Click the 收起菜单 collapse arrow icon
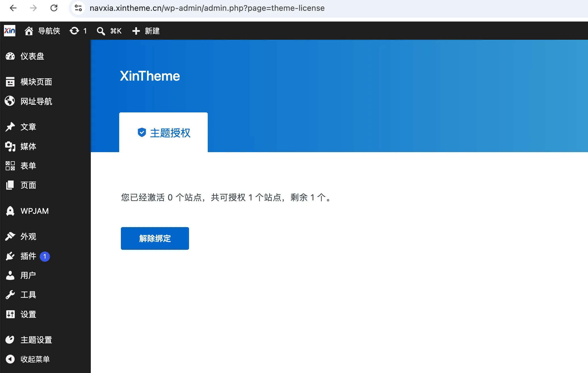588x373 pixels. (10, 359)
